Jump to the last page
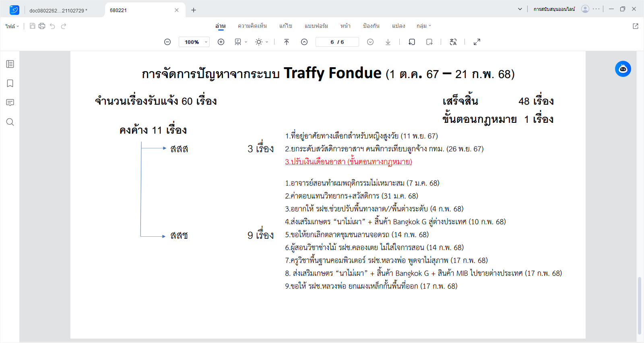This screenshot has height=343, width=644. [388, 42]
